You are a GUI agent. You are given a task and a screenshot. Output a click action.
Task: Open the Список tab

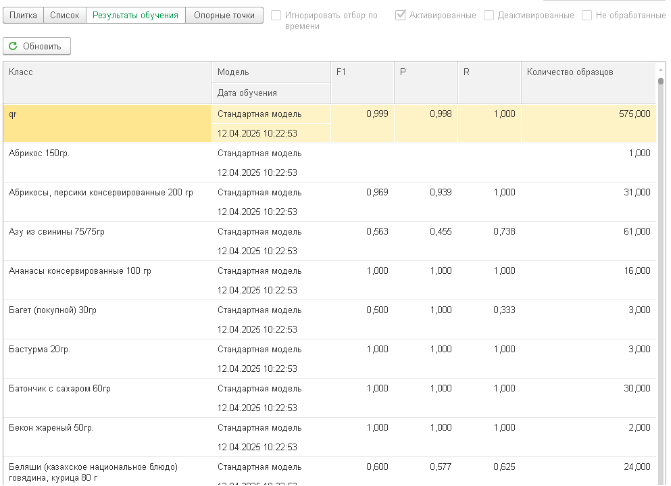click(x=65, y=16)
